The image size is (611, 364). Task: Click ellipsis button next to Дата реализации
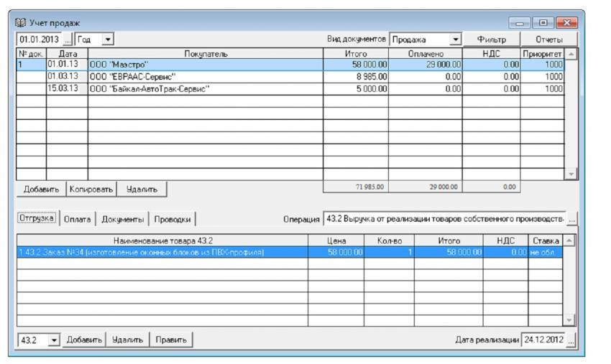pos(572,339)
